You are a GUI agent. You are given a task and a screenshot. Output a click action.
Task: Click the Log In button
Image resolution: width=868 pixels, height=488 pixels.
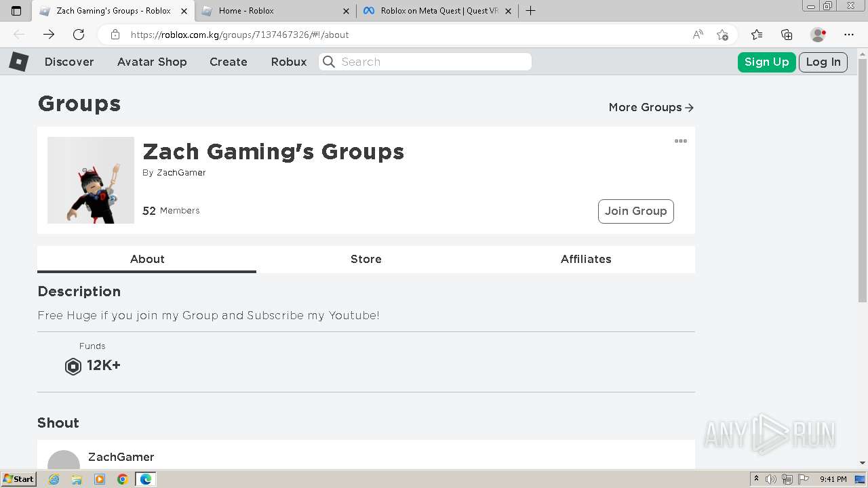(823, 62)
